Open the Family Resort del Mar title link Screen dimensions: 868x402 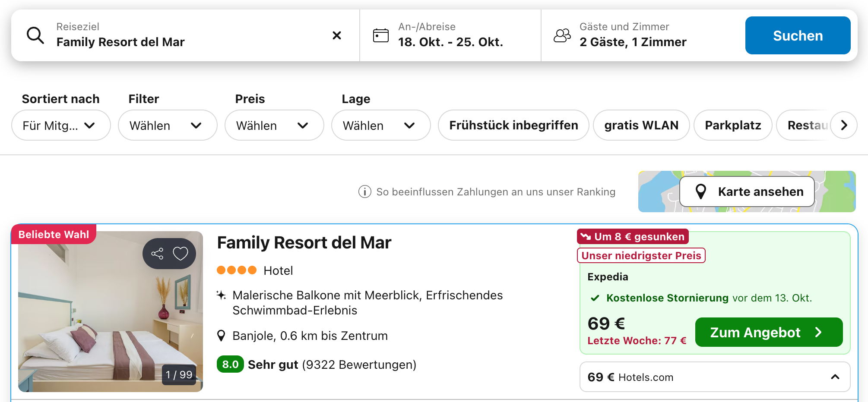tap(304, 243)
